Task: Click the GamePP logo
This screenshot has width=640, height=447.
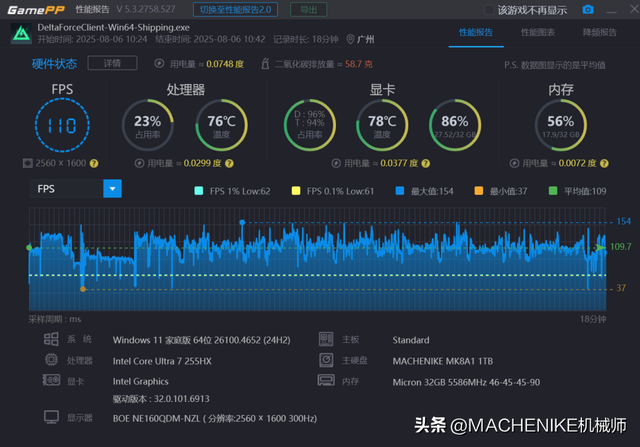Action: 36,10
